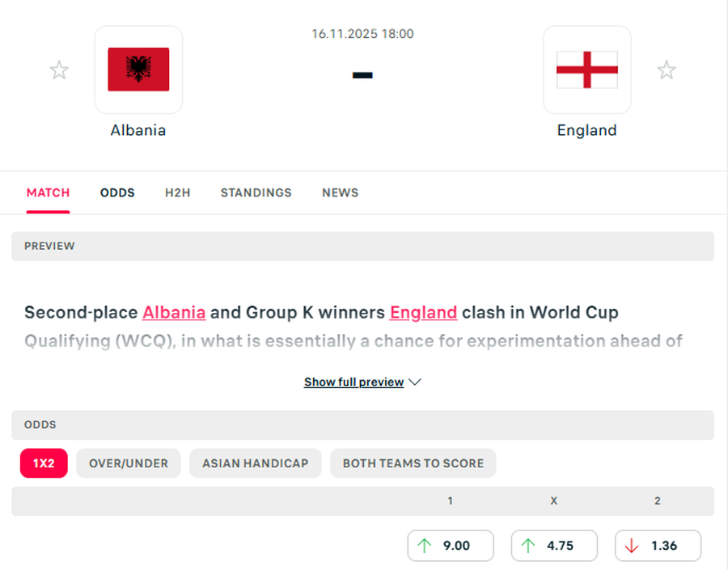View the STANDINGS tab
The width and height of the screenshot is (728, 570).
[x=256, y=192]
